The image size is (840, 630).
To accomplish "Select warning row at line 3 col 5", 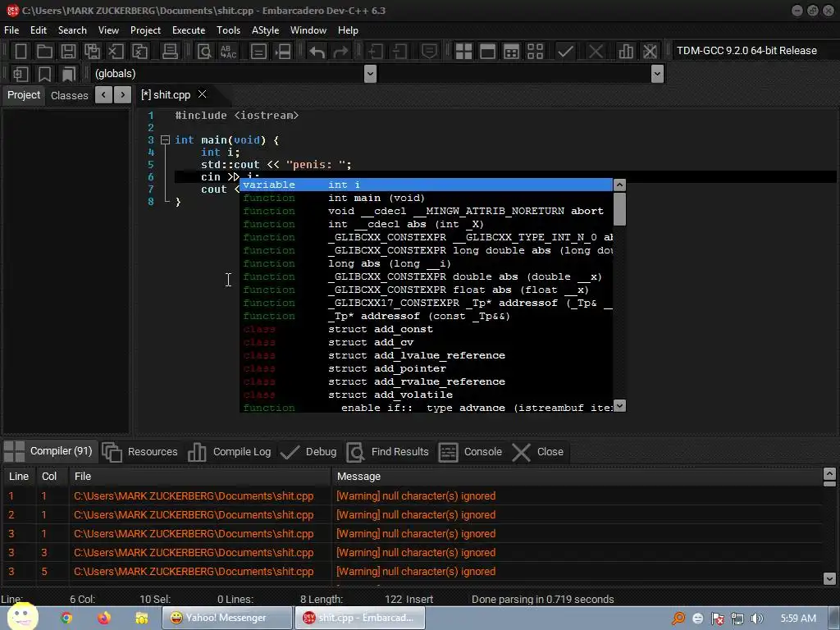I will click(x=413, y=571).
